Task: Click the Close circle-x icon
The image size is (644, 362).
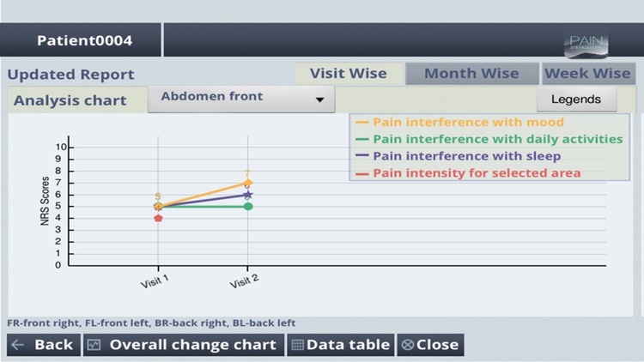Action: tap(408, 345)
